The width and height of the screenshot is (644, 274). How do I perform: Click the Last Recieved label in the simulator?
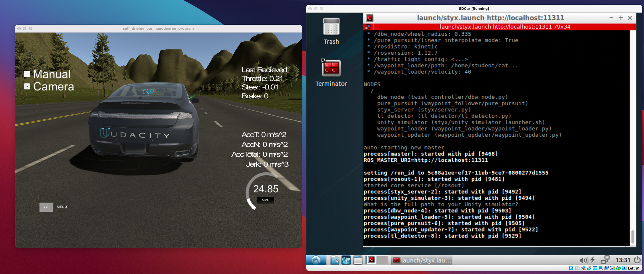tap(264, 70)
